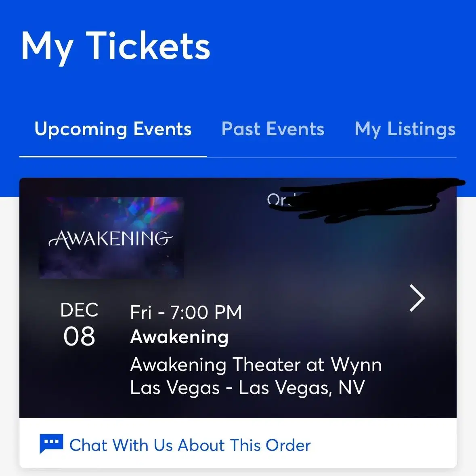Viewport: 476px width, 476px height.
Task: Open the My Listings tab
Action: pos(405,130)
